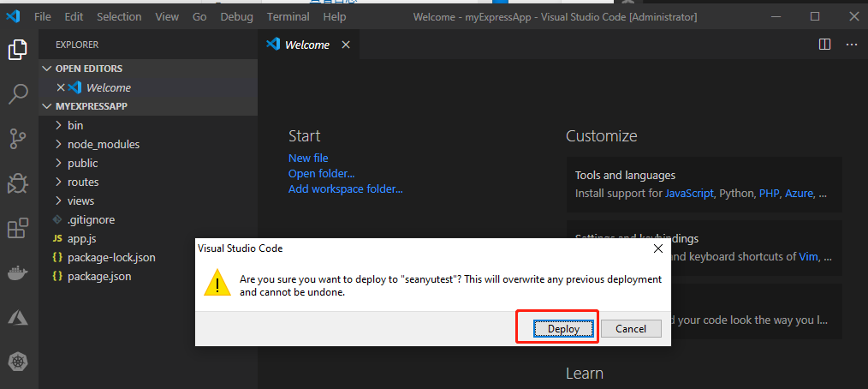The image size is (868, 389).
Task: Click the Start section heading
Action: (x=305, y=135)
